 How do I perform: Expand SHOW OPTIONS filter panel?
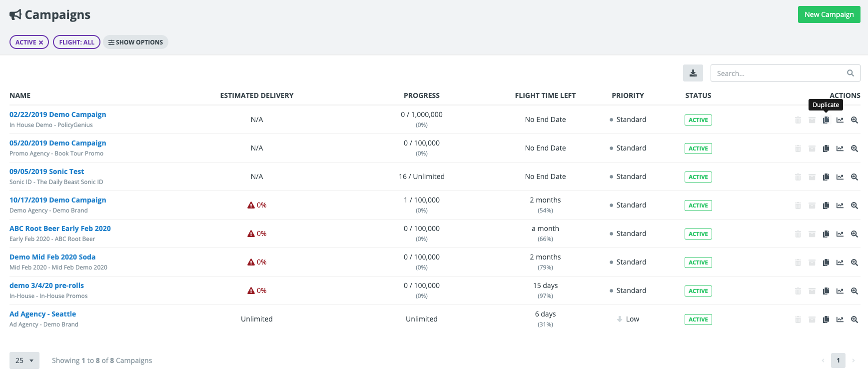(x=135, y=42)
